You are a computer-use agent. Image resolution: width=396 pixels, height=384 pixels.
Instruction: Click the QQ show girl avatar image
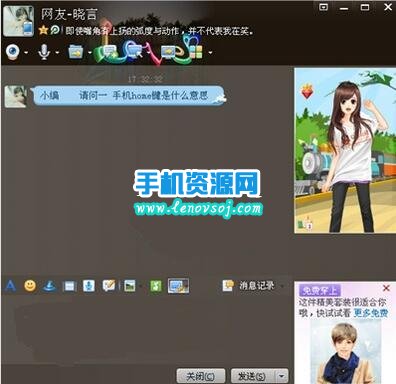tap(345, 151)
